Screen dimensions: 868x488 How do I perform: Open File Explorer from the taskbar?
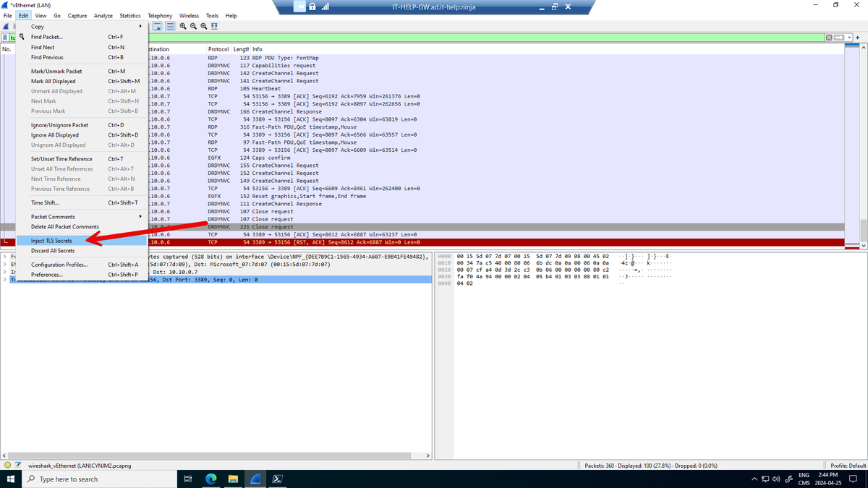coord(234,479)
